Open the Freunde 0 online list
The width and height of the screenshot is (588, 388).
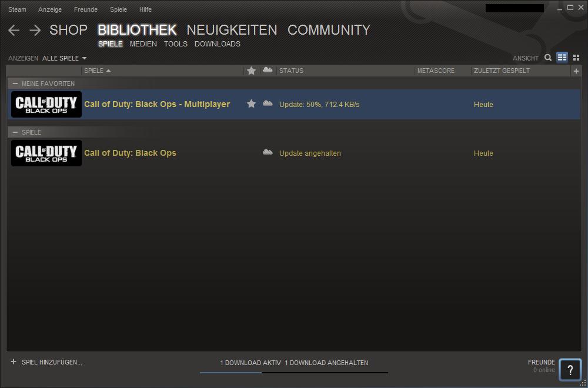[542, 366]
